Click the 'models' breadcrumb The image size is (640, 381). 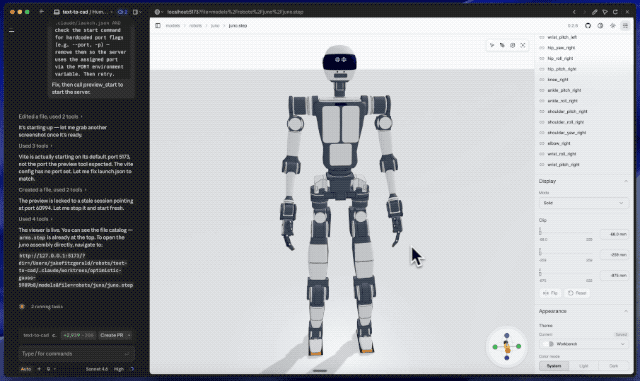pyautogui.click(x=173, y=26)
